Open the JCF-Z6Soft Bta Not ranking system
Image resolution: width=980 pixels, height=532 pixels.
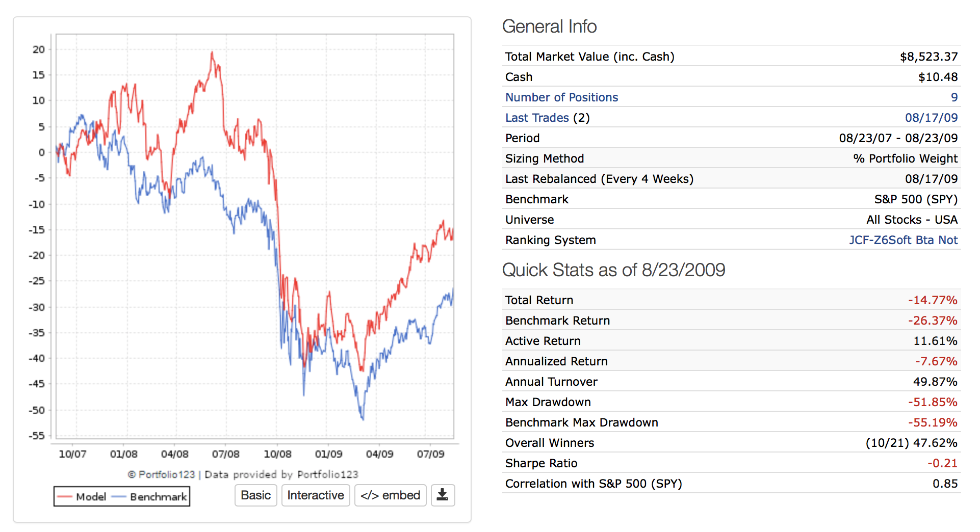[903, 240]
